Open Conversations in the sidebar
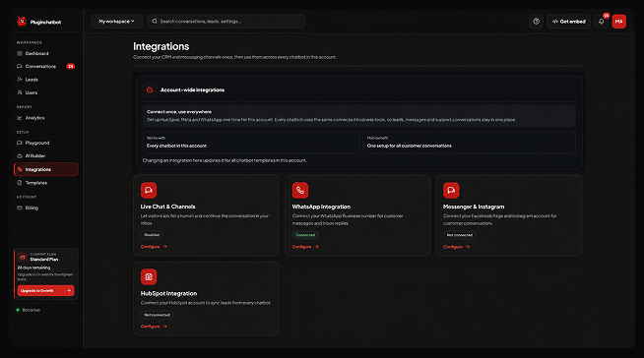644x358 pixels. tap(45, 67)
